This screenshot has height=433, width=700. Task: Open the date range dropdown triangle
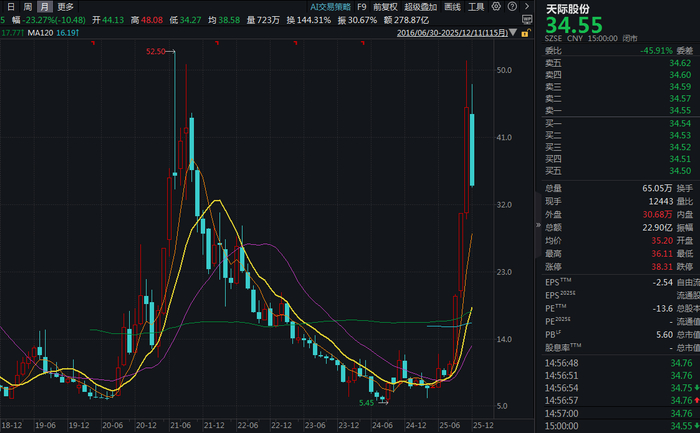[x=513, y=33]
